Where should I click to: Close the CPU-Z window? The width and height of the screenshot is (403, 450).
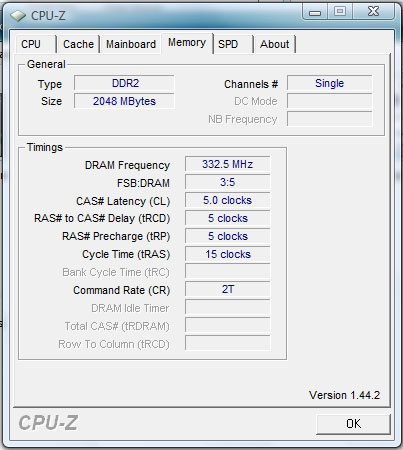coord(373,12)
